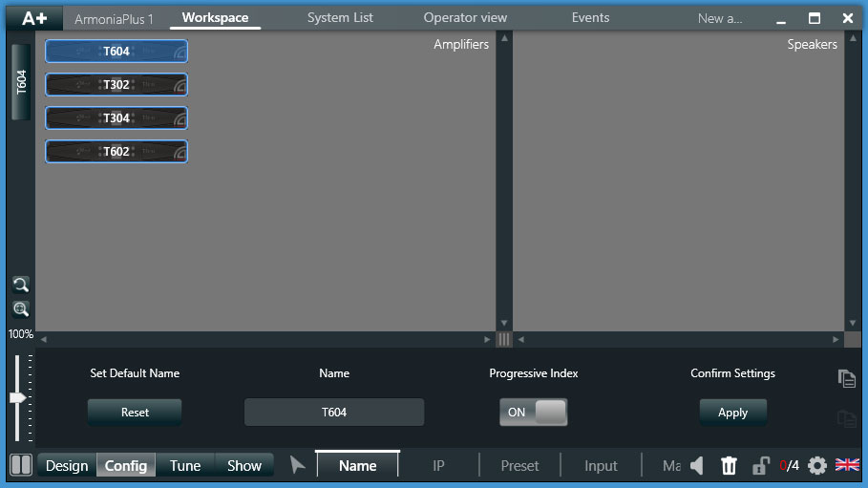Click the Name input field showing T604
Screen dimensions: 868x488
(x=334, y=413)
